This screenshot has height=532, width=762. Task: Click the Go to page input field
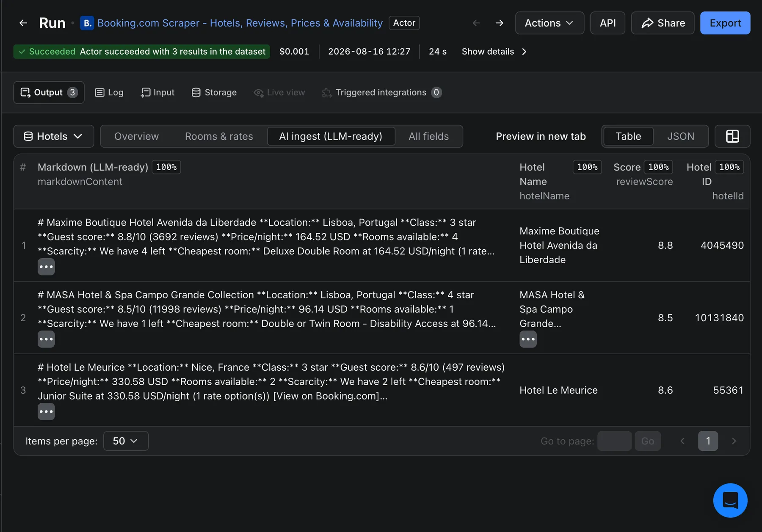point(614,441)
